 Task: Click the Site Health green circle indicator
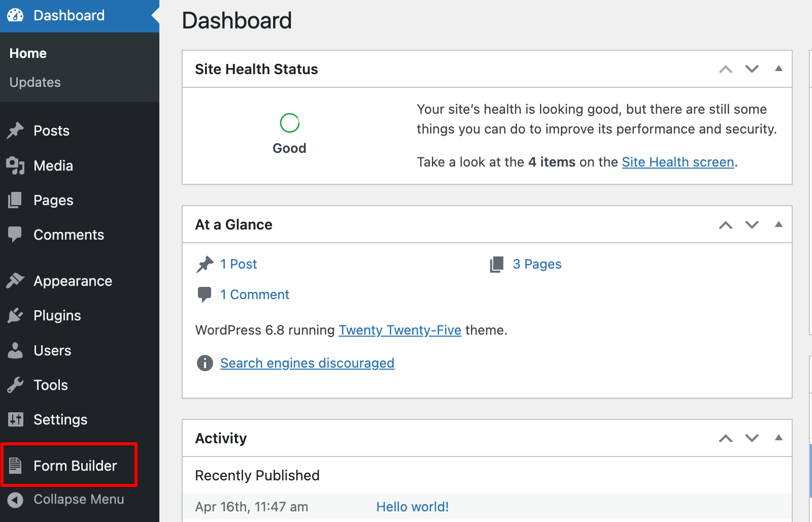coord(290,123)
